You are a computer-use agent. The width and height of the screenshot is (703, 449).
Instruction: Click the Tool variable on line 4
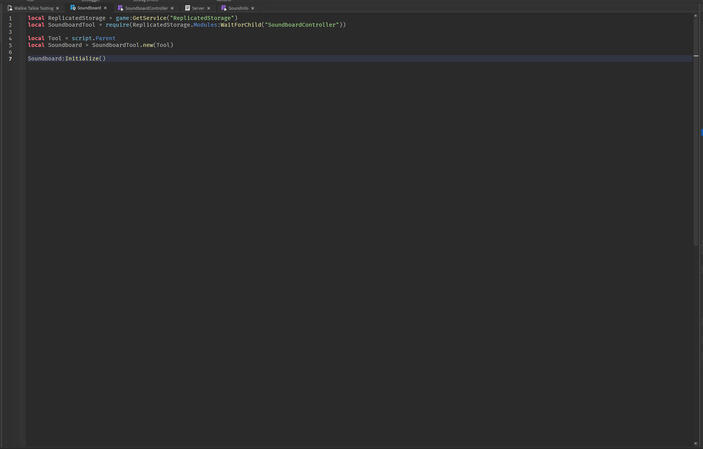tap(55, 38)
